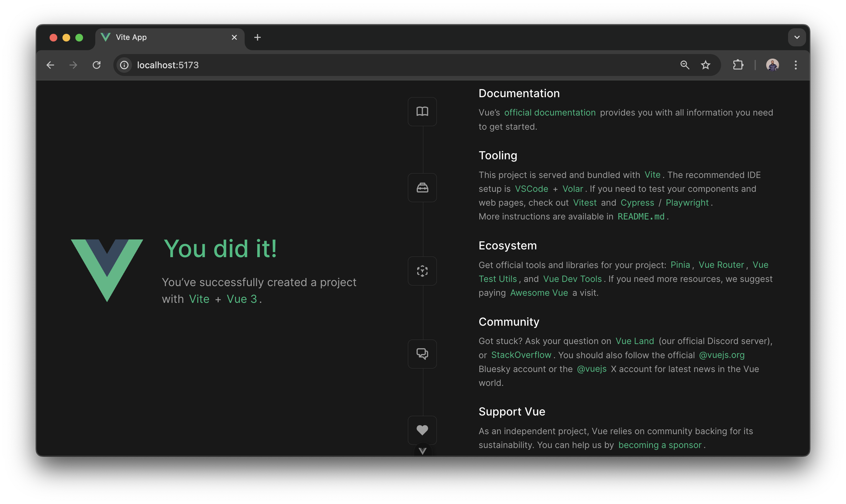Click the bookmark star icon

[x=706, y=65]
